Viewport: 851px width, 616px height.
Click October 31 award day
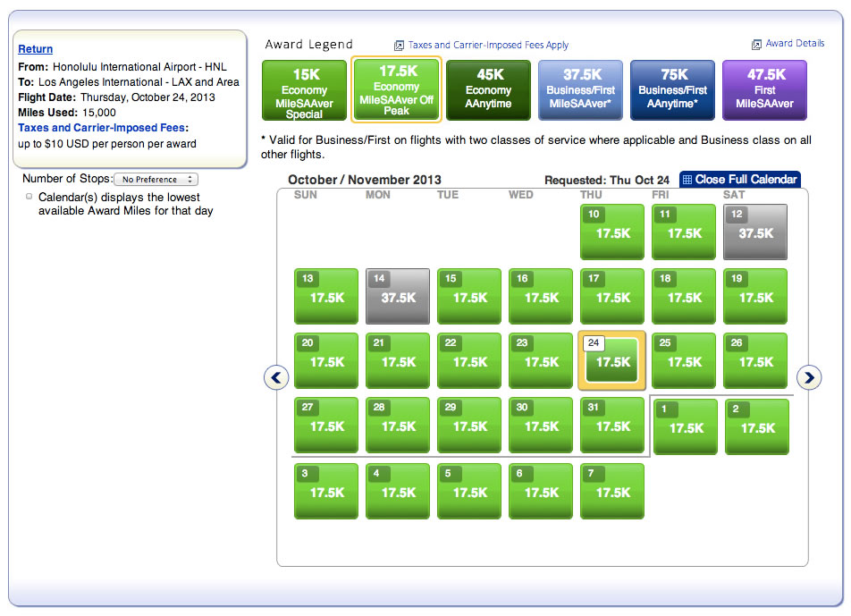pos(612,426)
